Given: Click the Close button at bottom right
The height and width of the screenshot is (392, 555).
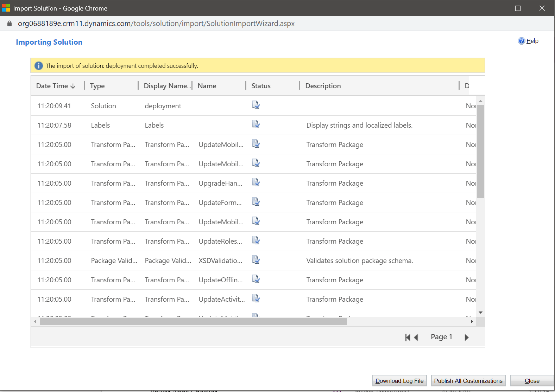Looking at the screenshot, I should (x=532, y=381).
